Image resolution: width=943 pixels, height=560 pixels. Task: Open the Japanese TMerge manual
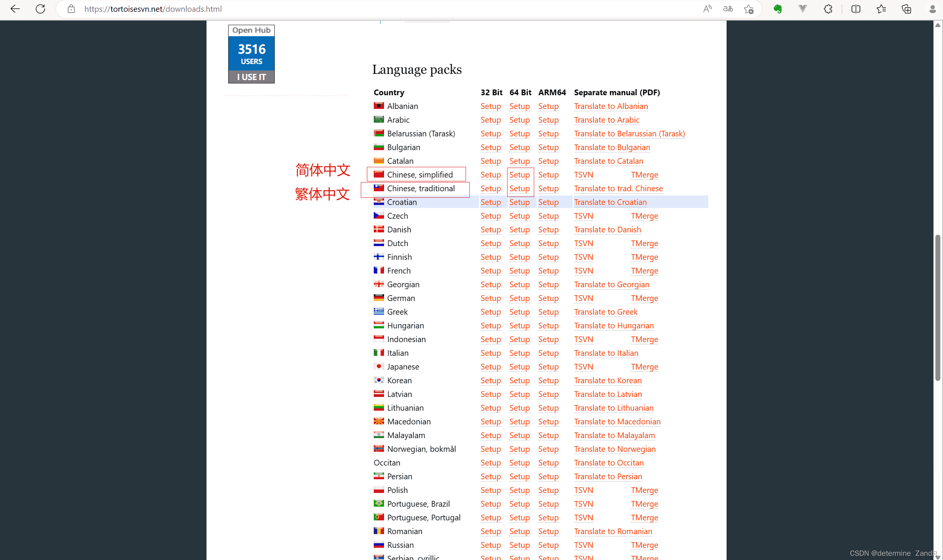click(644, 366)
